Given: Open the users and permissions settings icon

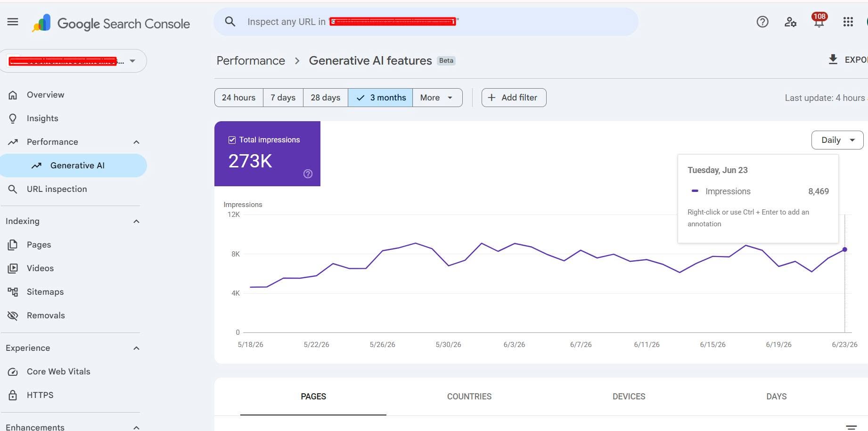Looking at the screenshot, I should tap(790, 22).
